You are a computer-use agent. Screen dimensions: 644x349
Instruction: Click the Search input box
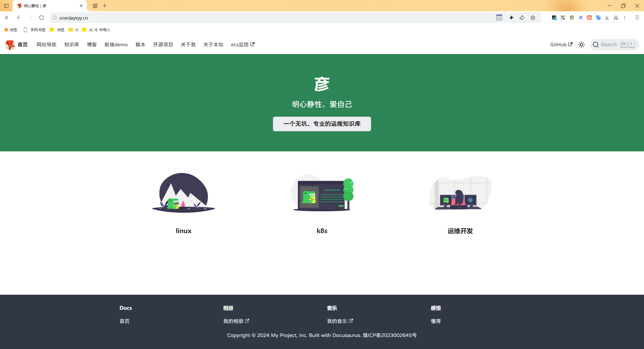tap(614, 45)
